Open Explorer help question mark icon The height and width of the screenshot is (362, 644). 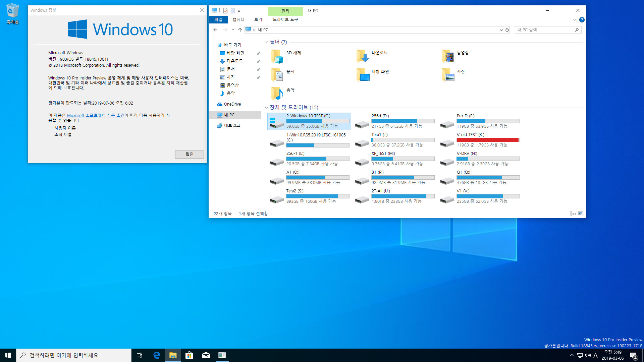582,20
